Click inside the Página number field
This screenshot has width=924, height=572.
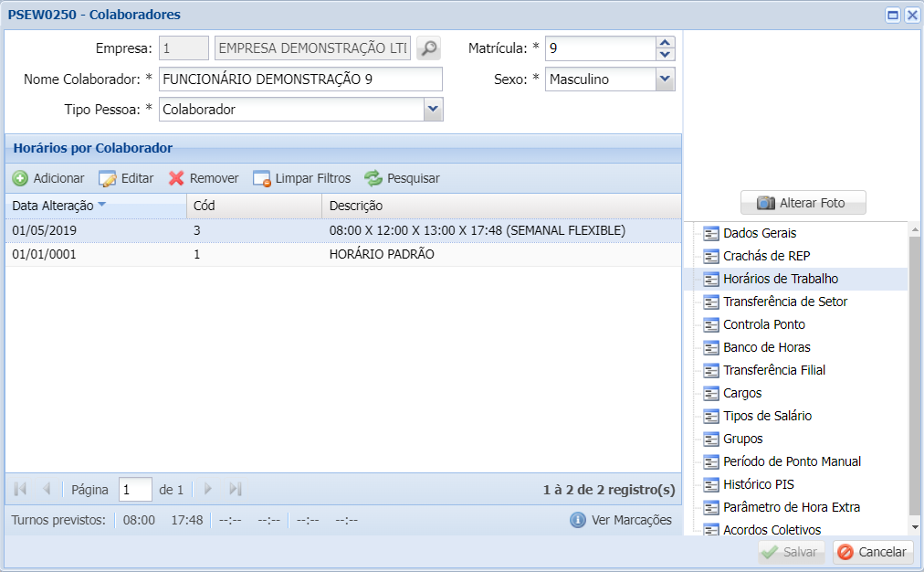(134, 489)
